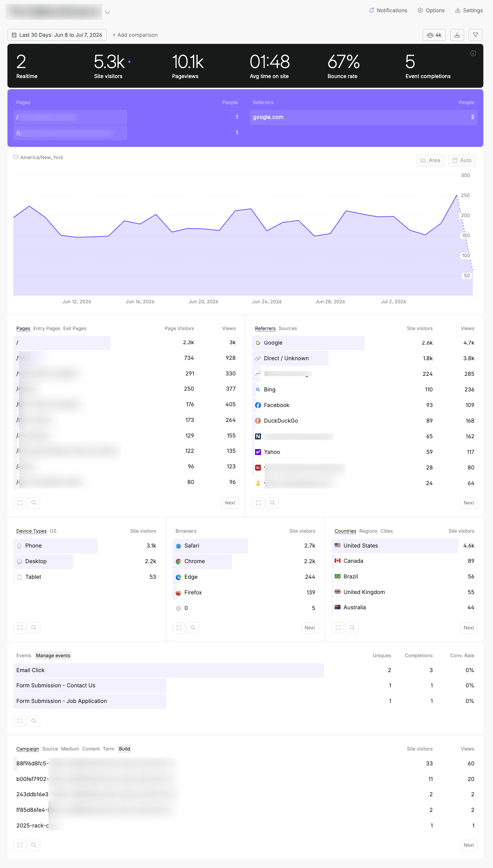The width and height of the screenshot is (493, 868).
Task: Select the Medium campaign tab
Action: tap(70, 749)
